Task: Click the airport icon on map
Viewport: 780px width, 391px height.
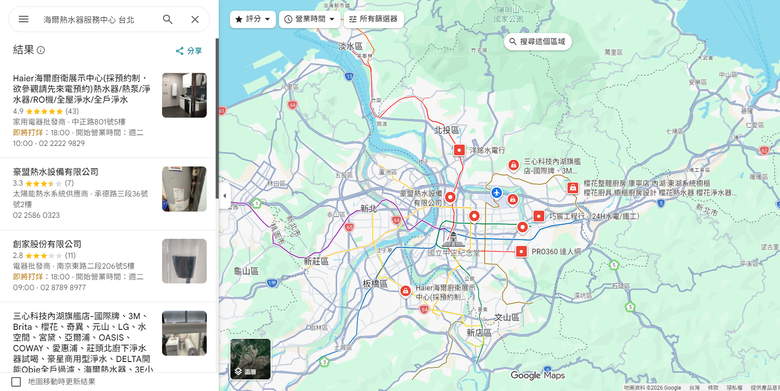Action: coord(496,192)
